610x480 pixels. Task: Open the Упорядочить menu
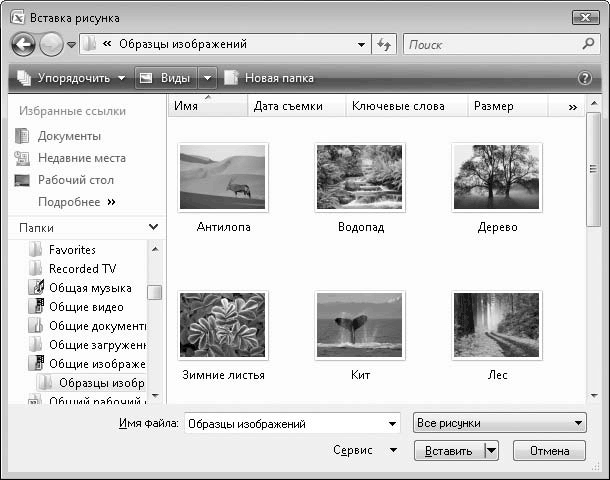click(71, 78)
